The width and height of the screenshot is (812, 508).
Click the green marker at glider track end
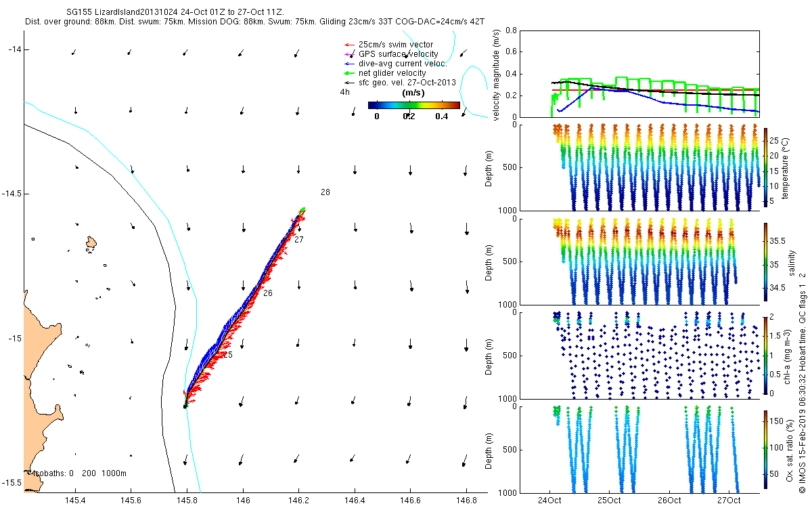point(304,209)
